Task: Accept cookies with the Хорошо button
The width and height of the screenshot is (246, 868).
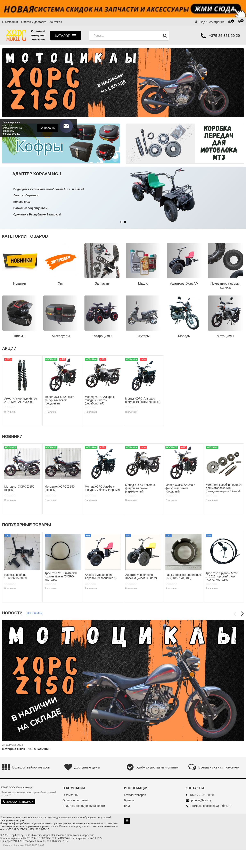Action: coord(47,128)
